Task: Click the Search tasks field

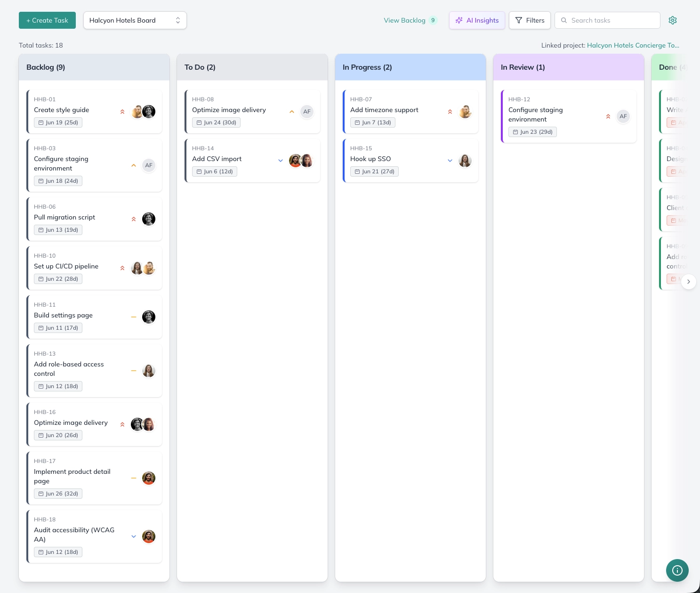Action: (607, 20)
